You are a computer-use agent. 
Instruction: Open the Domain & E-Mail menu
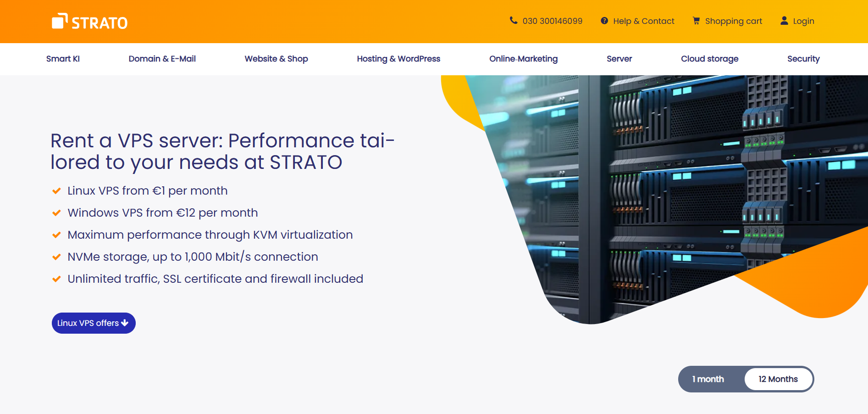click(x=162, y=59)
